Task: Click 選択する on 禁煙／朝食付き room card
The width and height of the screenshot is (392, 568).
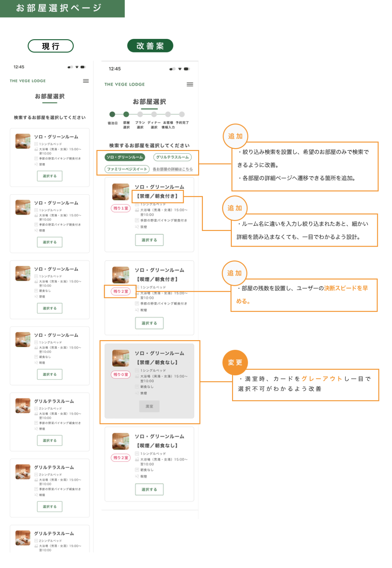Action: click(149, 240)
